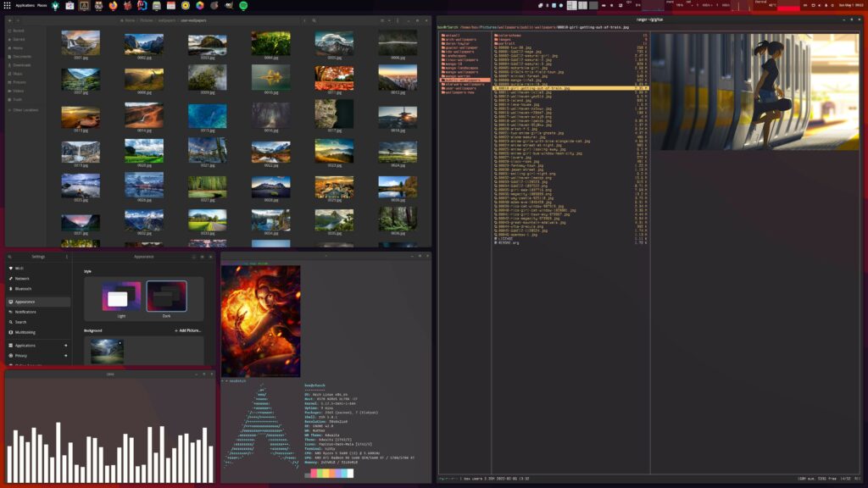Open the Places menu in the top panel
The height and width of the screenshot is (488, 868).
pos(42,5)
